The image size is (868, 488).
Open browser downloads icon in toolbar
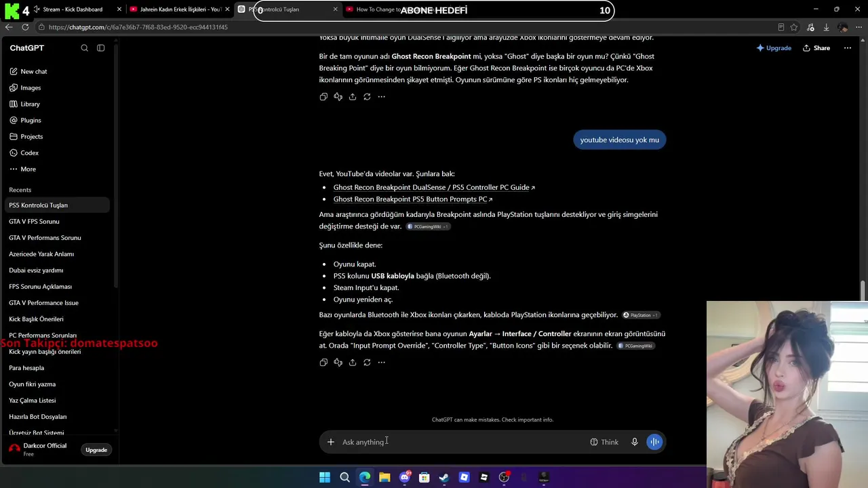pyautogui.click(x=826, y=27)
